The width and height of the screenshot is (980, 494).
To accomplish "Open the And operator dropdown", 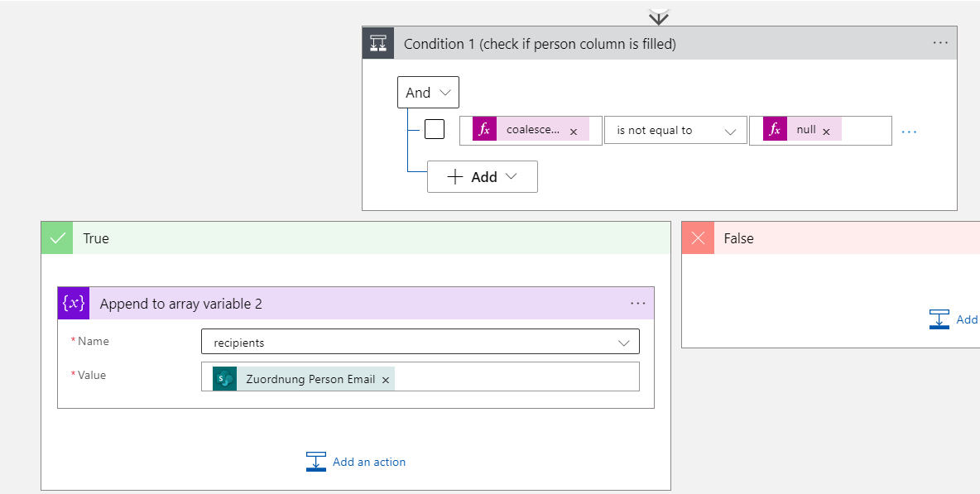I will (x=428, y=93).
